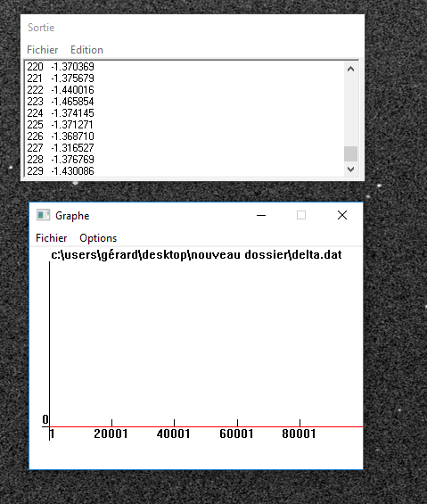Screen dimensions: 427x504
Task: Select row 223 -1.465854
Action: pyautogui.click(x=61, y=102)
